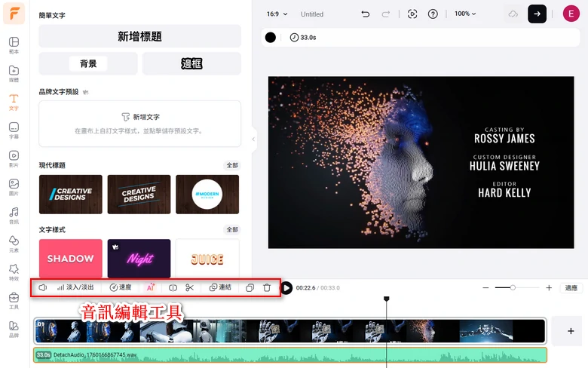The height and width of the screenshot is (368, 588).
Task: Zoom in the timeline with plus
Action: 549,288
